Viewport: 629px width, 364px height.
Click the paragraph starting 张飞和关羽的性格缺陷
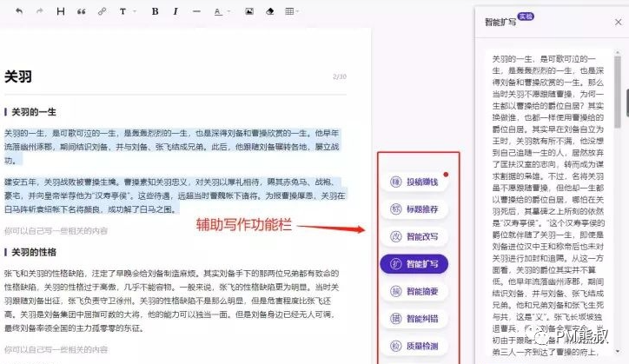pos(172,301)
